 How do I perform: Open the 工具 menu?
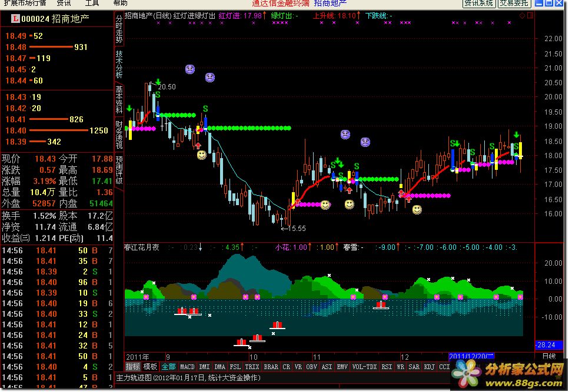92,4
